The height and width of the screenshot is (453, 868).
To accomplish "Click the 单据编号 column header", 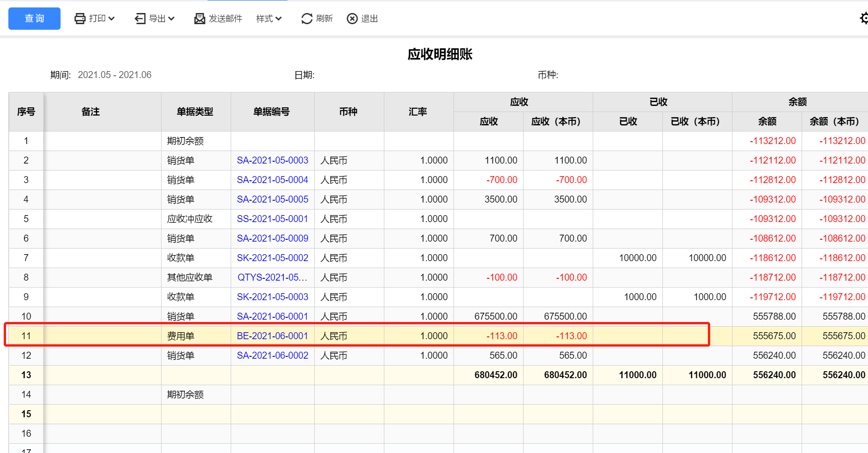I will pos(272,112).
